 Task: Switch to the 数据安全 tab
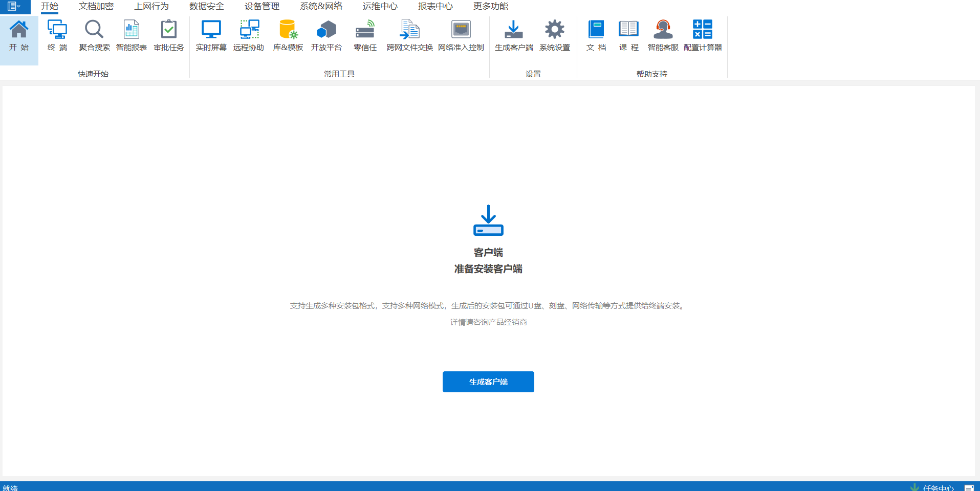[x=207, y=7]
